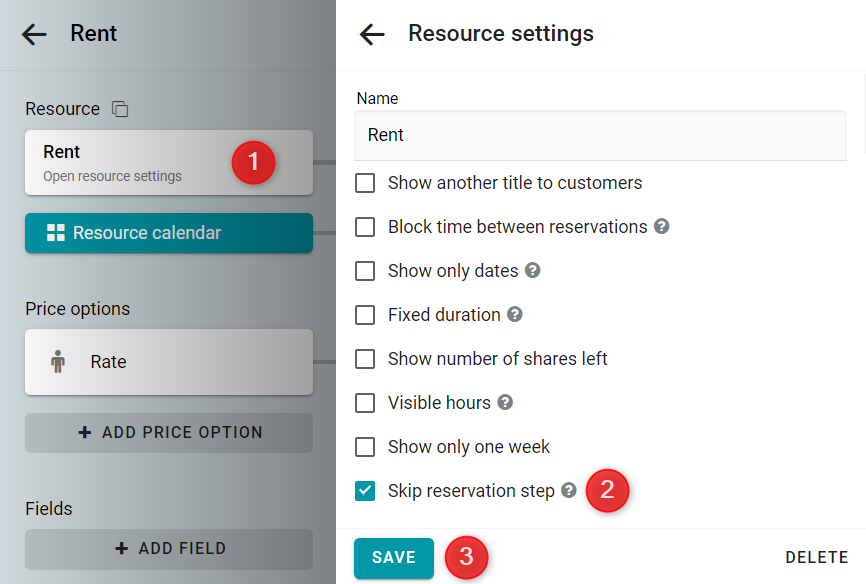Screen dimensions: 866x584
Task: Delete this resource
Action: point(817,557)
